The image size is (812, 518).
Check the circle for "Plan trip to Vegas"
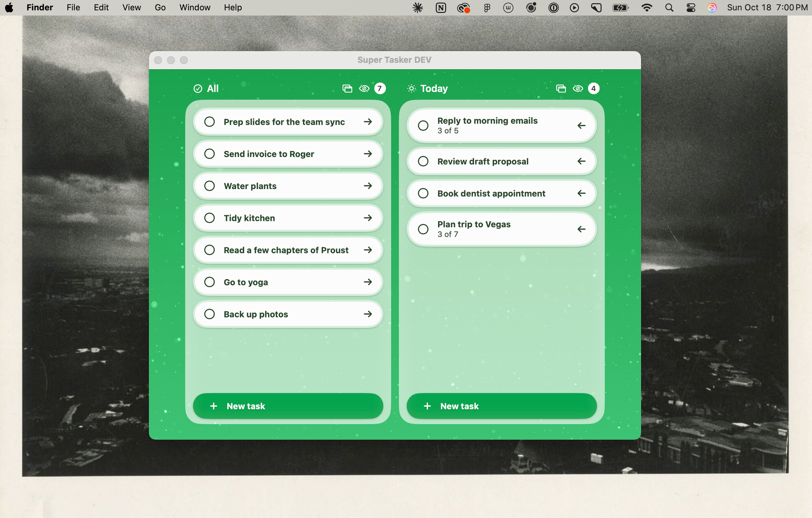423,229
